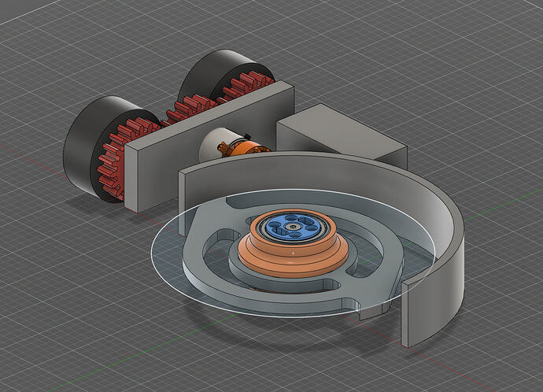Select the blue hub on the spinner
The width and height of the screenshot is (543, 392).
click(x=293, y=229)
